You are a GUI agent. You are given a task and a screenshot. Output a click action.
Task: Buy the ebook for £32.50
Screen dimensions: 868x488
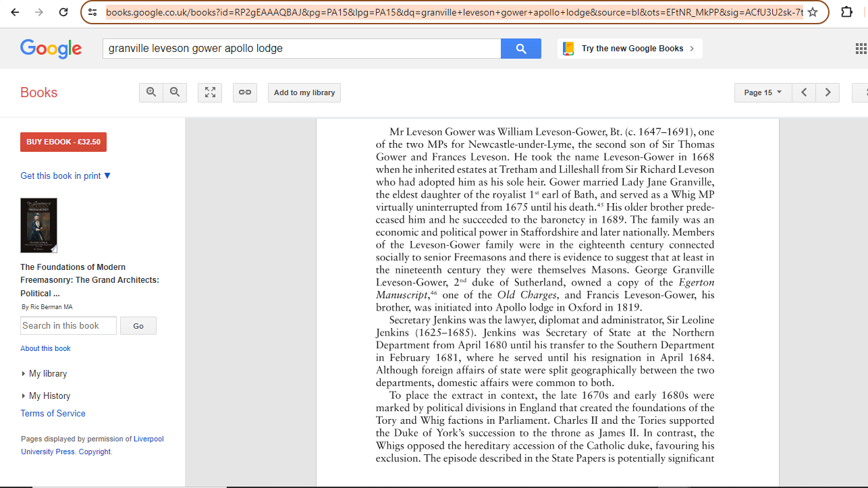point(63,142)
